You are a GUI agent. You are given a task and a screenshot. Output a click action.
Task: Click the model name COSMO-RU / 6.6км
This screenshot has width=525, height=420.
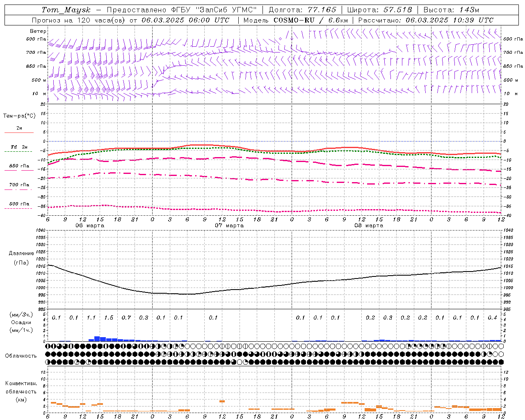point(310,20)
